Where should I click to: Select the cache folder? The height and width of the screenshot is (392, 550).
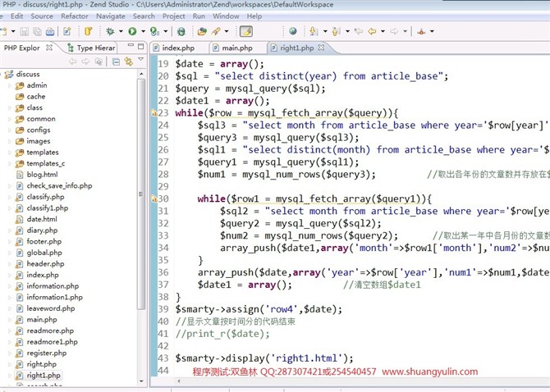pos(36,96)
